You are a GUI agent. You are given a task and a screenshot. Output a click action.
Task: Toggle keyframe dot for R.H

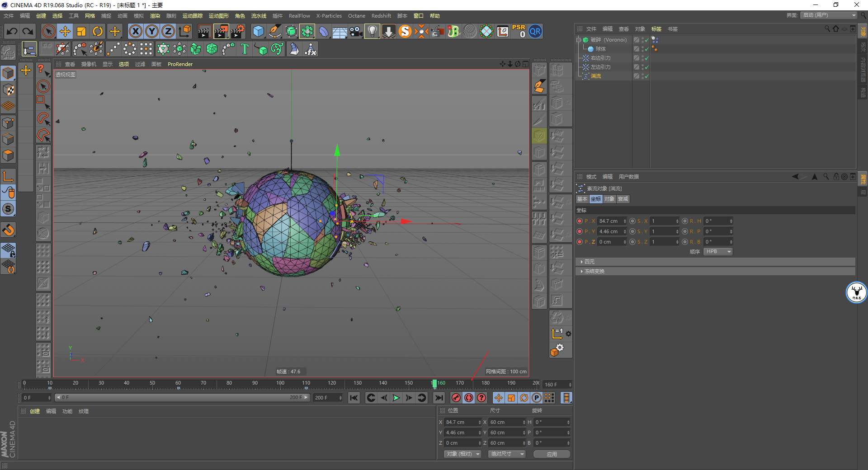click(x=685, y=221)
